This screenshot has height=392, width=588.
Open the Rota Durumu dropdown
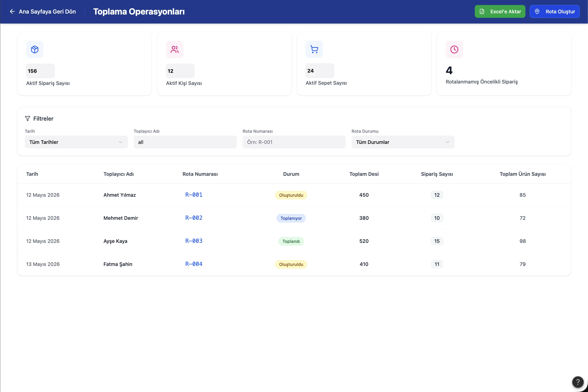403,142
